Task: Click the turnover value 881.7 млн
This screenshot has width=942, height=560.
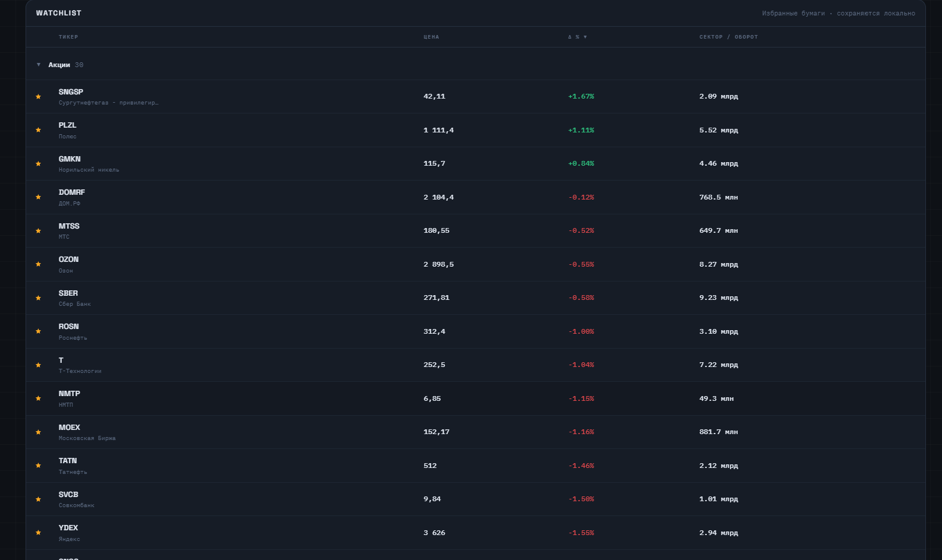Action: [x=719, y=432]
